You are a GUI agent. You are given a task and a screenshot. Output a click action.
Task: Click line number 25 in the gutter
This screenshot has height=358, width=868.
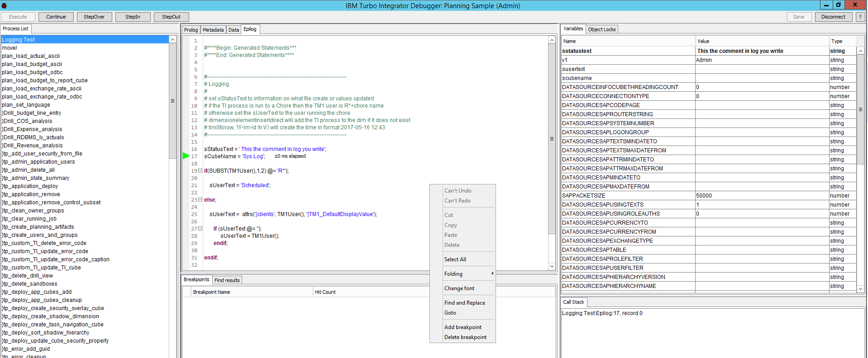194,214
